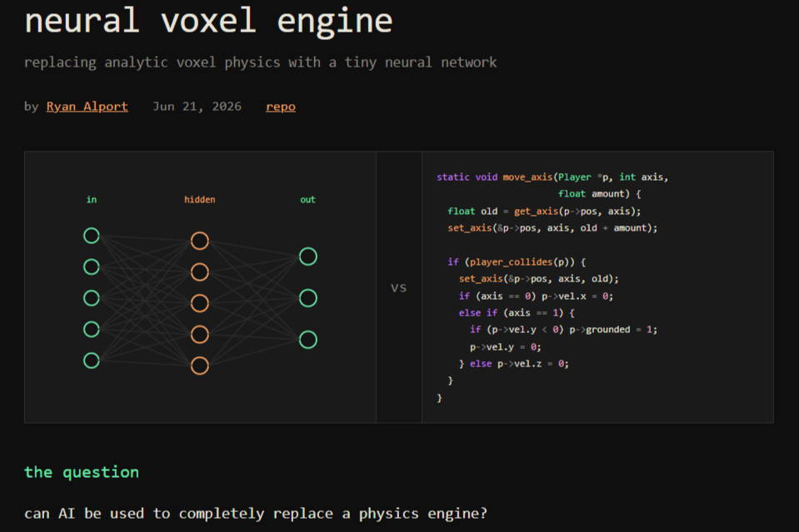Click the middle green output node

pos(307,298)
